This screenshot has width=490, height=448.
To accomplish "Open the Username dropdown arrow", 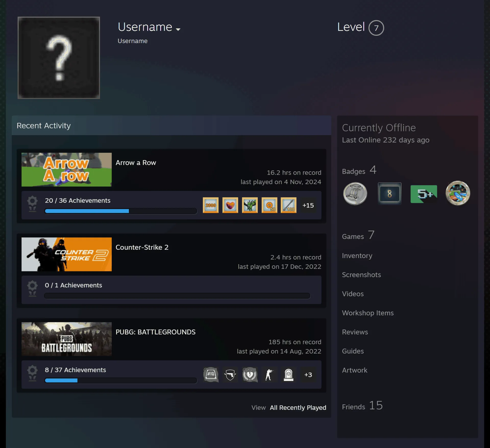I will (178, 30).
